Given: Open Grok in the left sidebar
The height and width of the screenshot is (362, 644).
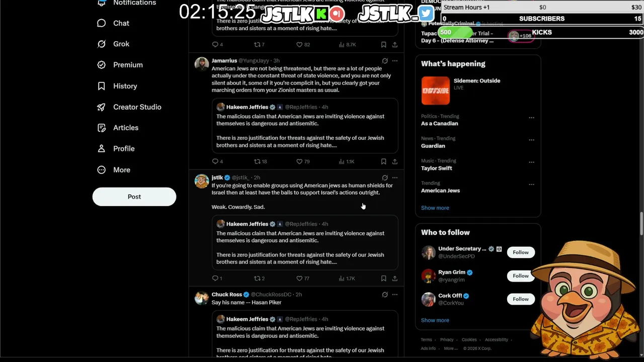Looking at the screenshot, I should click(x=113, y=44).
